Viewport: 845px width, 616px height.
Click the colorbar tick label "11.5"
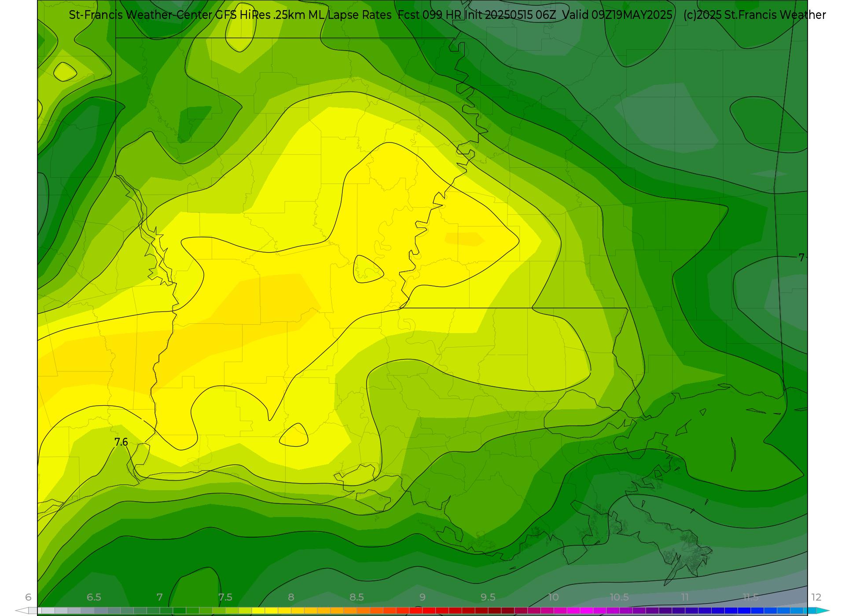tap(750, 597)
